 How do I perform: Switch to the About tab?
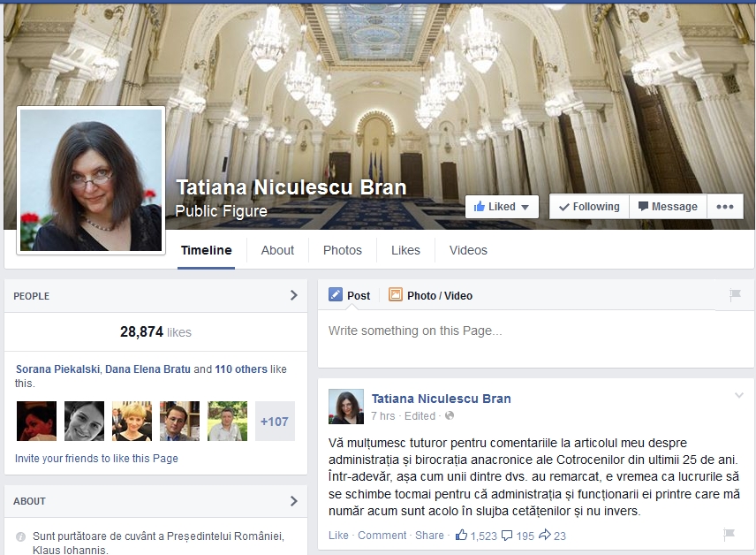277,250
